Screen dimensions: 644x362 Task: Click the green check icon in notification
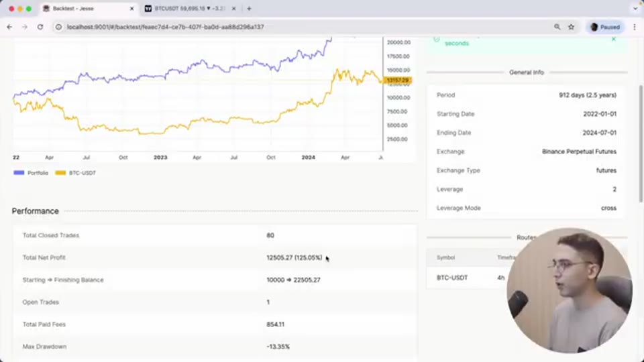(x=437, y=40)
